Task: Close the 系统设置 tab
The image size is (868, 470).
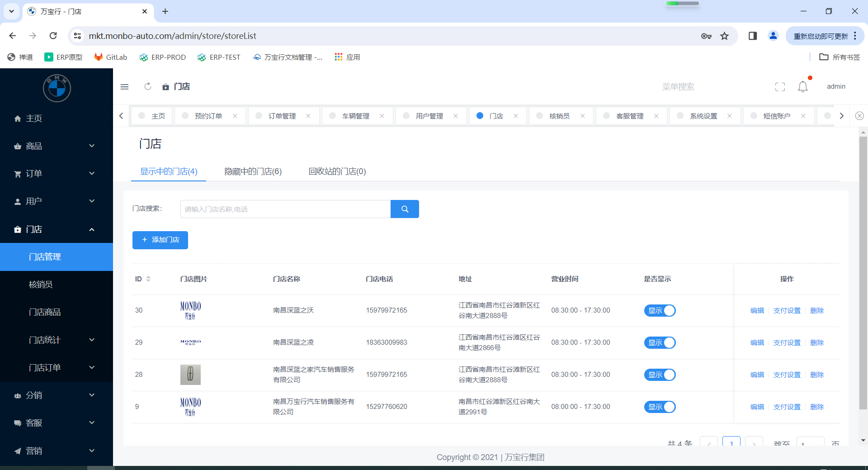Action: point(730,116)
